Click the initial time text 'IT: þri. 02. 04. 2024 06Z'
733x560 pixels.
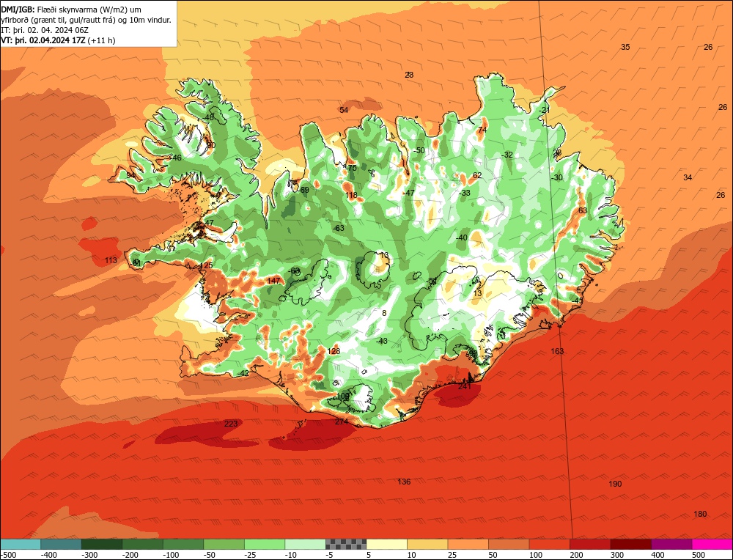[45, 30]
